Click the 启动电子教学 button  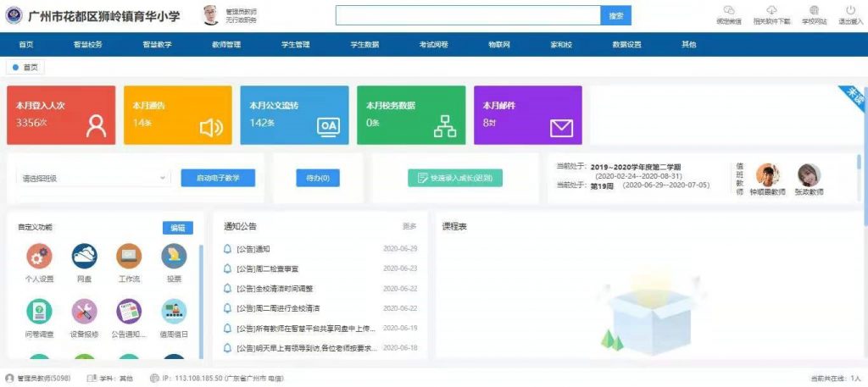tap(218, 178)
